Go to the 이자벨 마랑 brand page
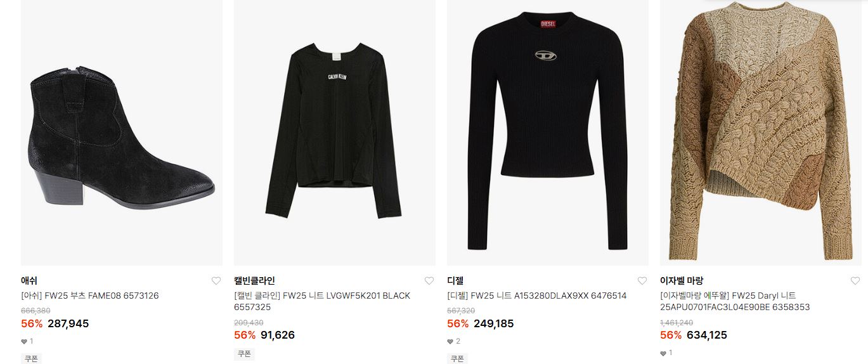 point(682,280)
